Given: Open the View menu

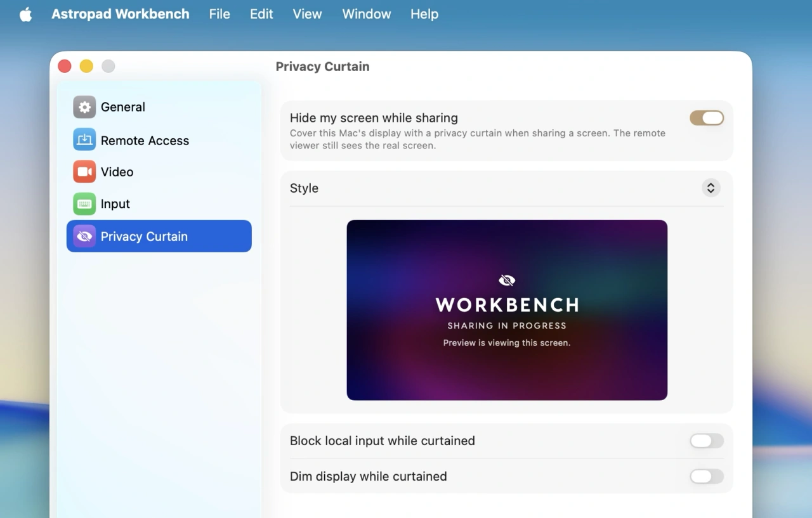Looking at the screenshot, I should 307,14.
